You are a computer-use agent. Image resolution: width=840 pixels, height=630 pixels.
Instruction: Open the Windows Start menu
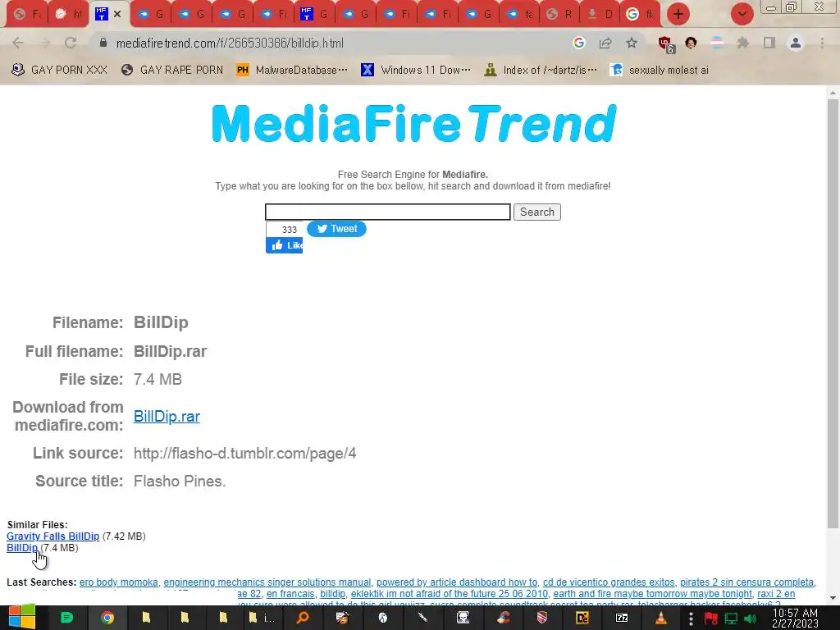tap(21, 618)
